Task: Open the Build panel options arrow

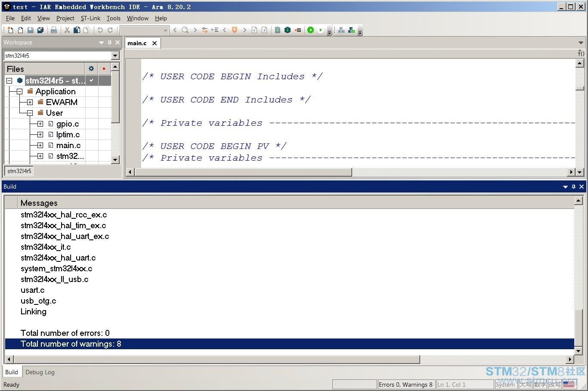Action: click(x=565, y=186)
